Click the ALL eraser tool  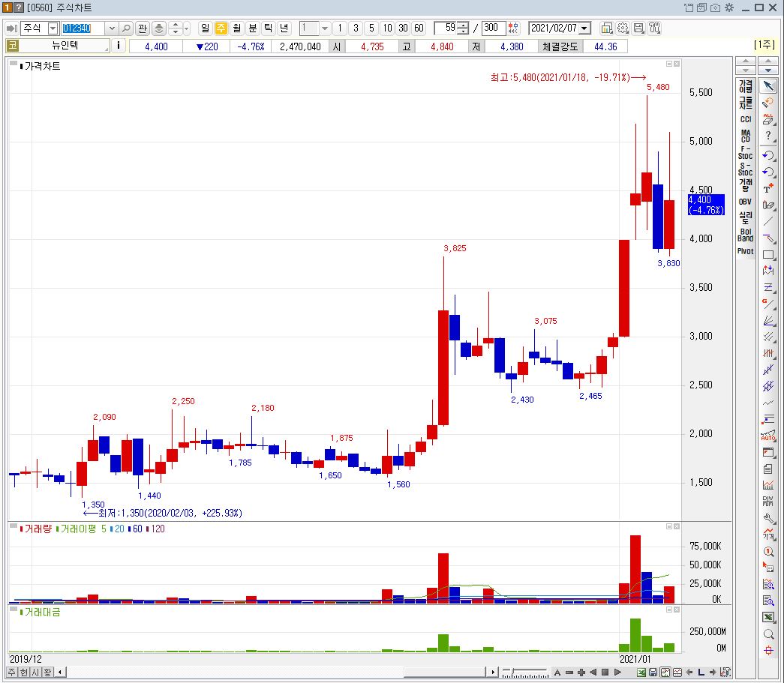(x=768, y=119)
